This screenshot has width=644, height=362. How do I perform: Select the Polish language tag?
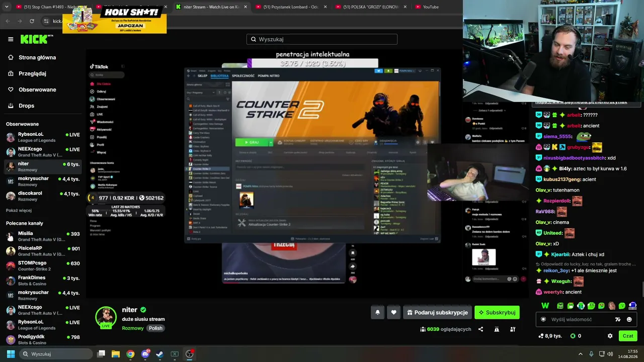coord(155,328)
